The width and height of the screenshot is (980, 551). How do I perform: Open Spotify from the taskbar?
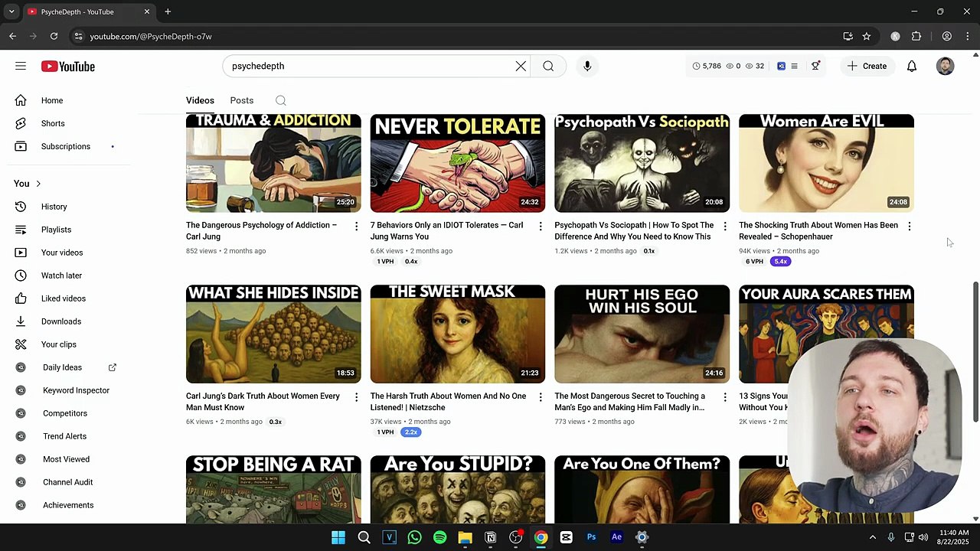pyautogui.click(x=439, y=537)
